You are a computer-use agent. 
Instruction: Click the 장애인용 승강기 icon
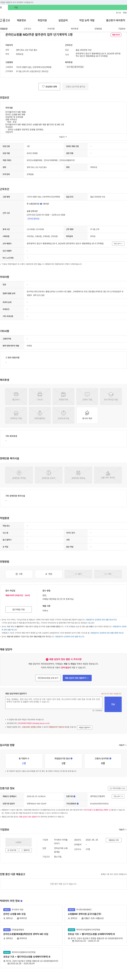pyautogui.click(x=49, y=475)
